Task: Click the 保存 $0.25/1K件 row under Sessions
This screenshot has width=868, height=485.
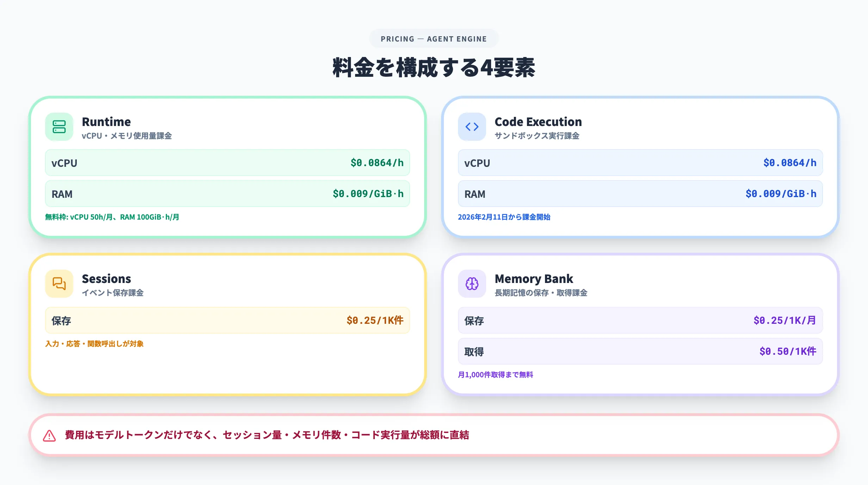Action: click(227, 320)
